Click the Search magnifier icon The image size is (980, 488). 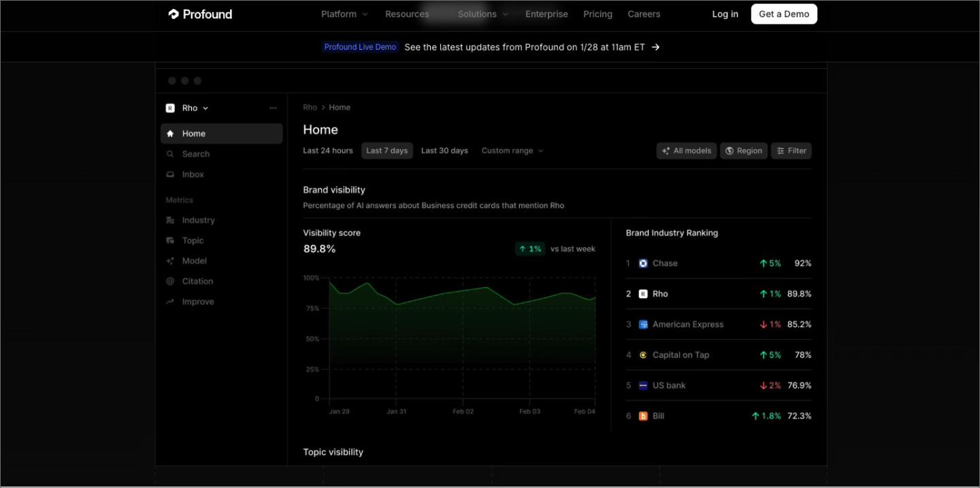pyautogui.click(x=170, y=154)
